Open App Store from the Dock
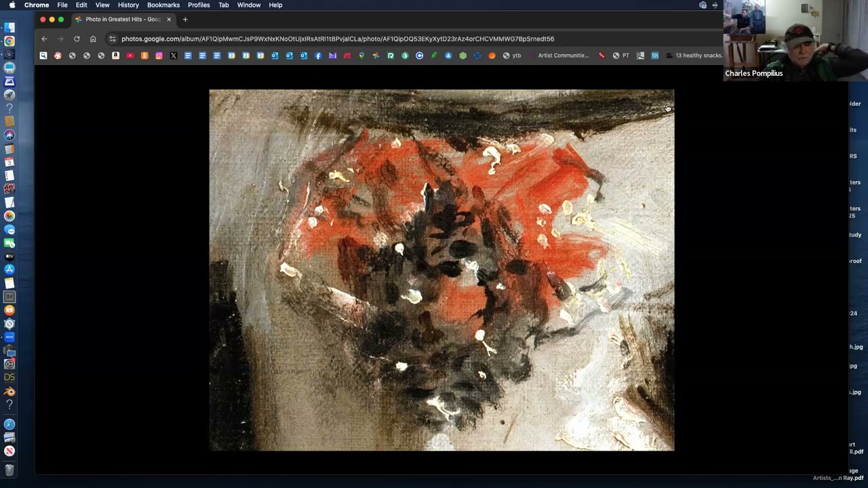868x488 pixels. tap(9, 270)
